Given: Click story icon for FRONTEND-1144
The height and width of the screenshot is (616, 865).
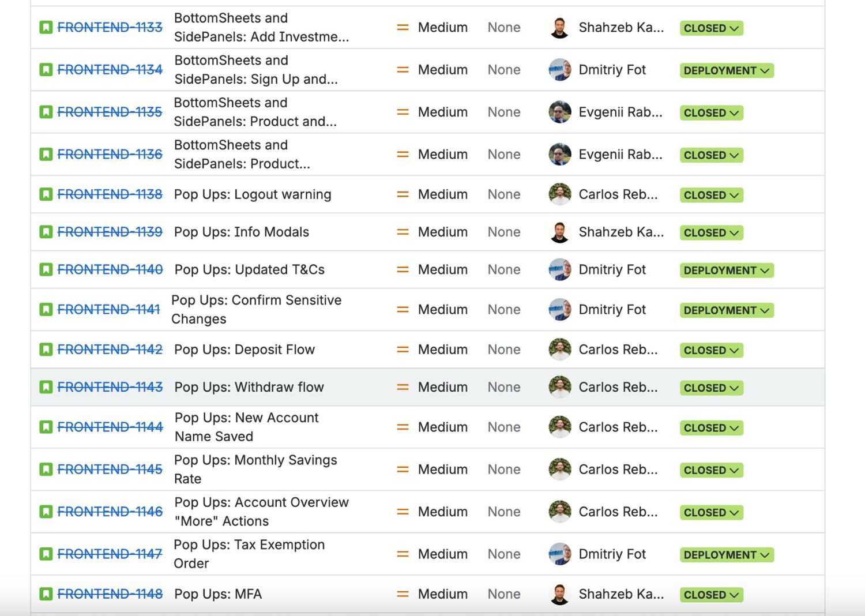Looking at the screenshot, I should click(46, 427).
